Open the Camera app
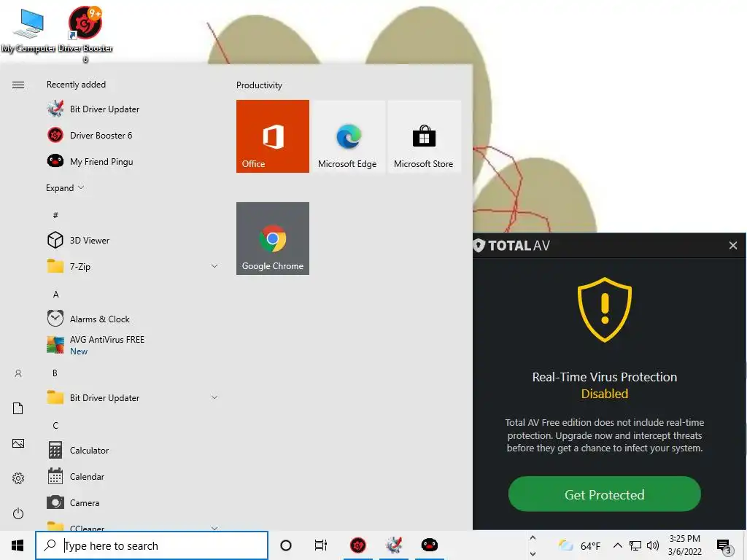Viewport: 747px width, 560px height. click(x=132, y=502)
